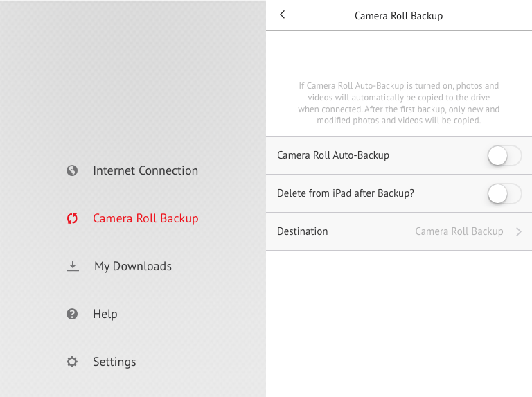Image resolution: width=532 pixels, height=397 pixels.
Task: Open the Destination row label
Action: coord(303,231)
